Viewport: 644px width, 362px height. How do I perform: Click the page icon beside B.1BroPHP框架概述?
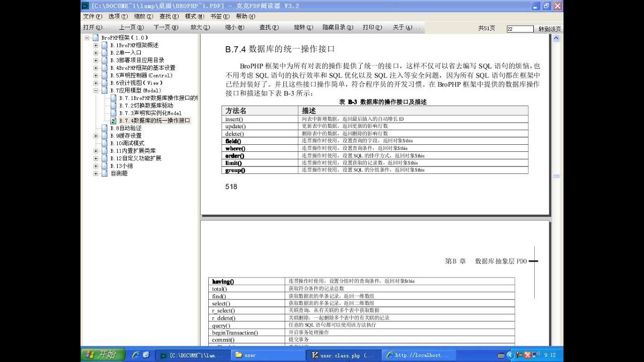(x=104, y=45)
